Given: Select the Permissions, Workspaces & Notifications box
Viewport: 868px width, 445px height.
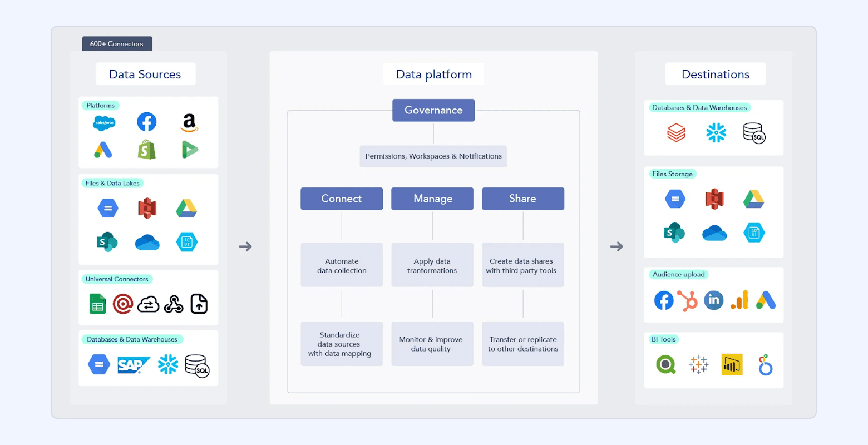Looking at the screenshot, I should [433, 156].
